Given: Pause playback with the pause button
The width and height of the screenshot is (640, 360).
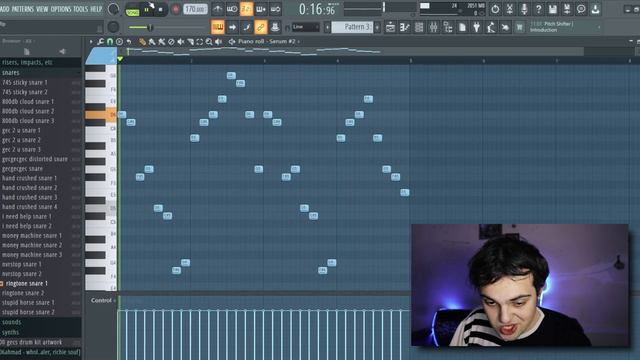Looking at the screenshot, I should click(x=147, y=9).
